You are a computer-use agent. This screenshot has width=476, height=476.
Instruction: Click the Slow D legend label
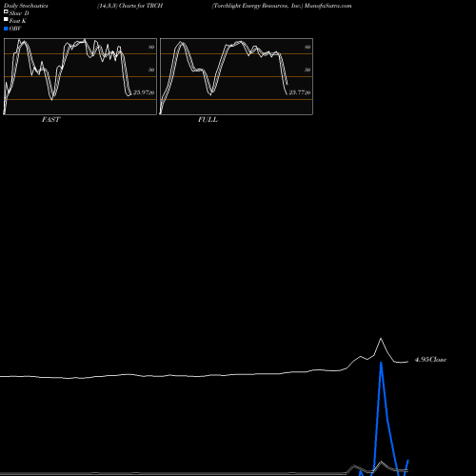coord(19,13)
